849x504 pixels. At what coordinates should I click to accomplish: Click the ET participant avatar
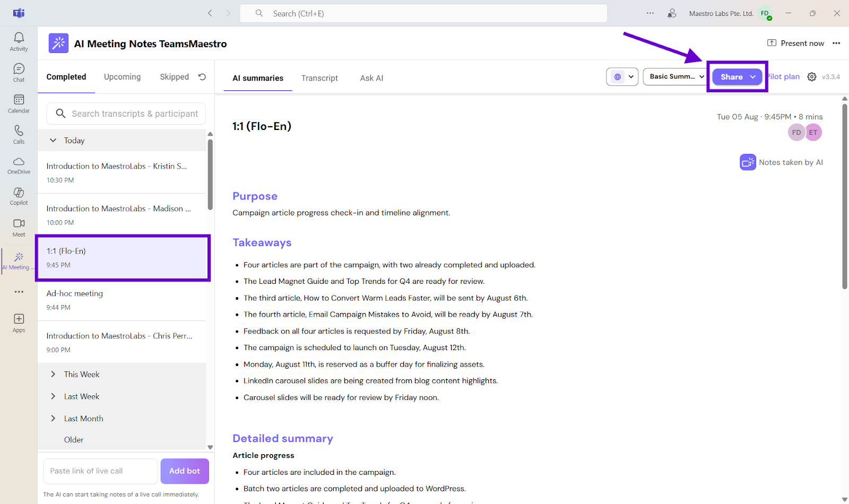pos(813,133)
